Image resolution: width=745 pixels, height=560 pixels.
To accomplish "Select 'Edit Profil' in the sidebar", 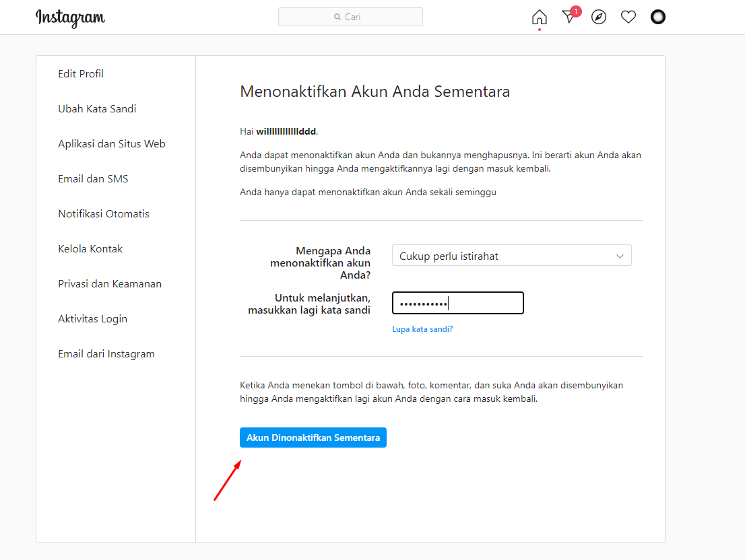I will tap(80, 73).
